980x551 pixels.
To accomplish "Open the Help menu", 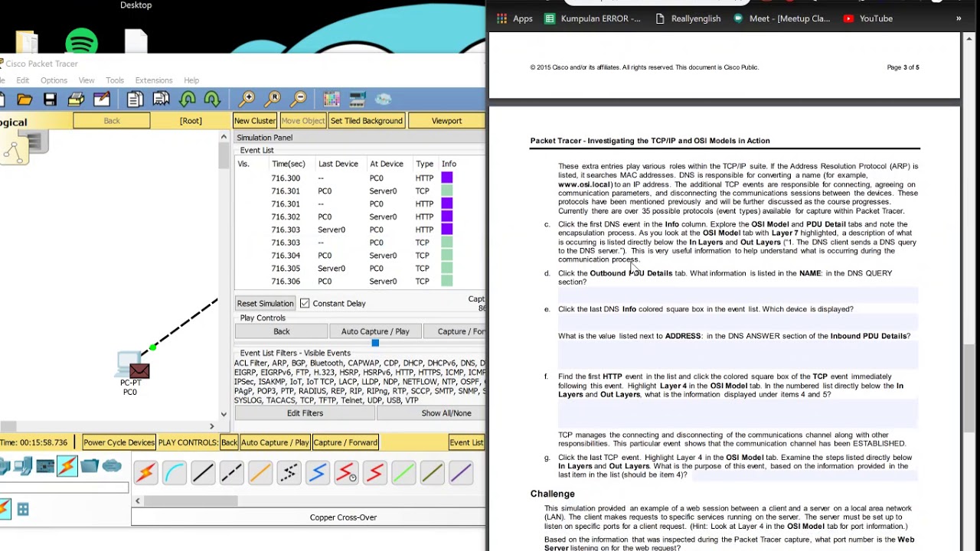I will coord(191,80).
